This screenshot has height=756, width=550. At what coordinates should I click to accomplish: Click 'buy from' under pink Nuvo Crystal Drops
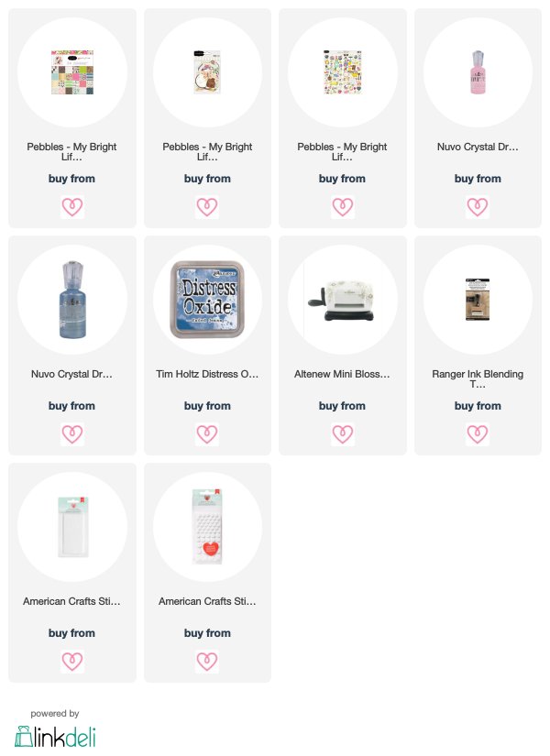pos(478,179)
